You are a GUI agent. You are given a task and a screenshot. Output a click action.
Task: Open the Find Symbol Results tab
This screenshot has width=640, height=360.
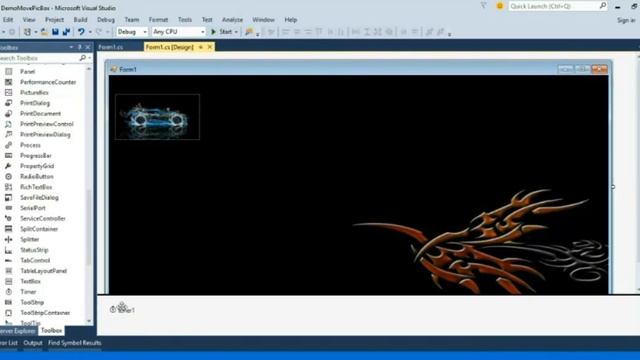pos(75,343)
